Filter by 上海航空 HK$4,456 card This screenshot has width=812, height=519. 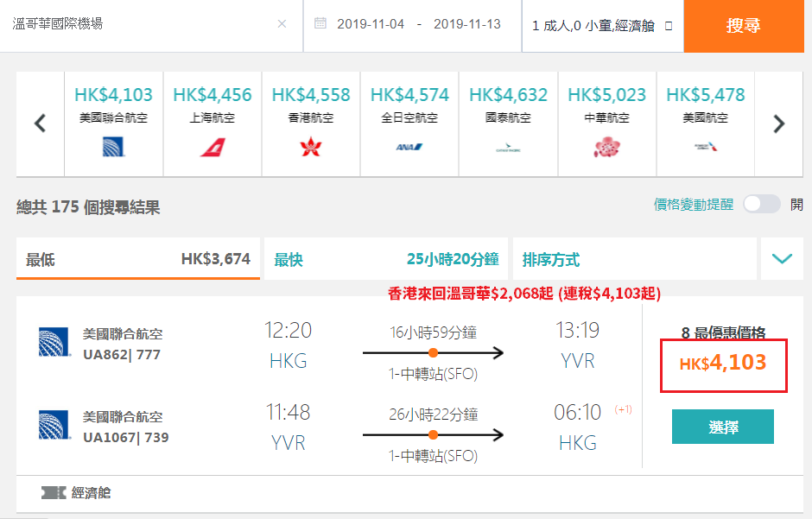(213, 123)
